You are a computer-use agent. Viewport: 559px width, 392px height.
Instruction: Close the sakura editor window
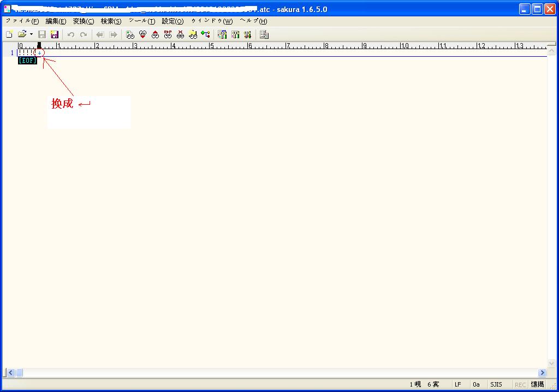pyautogui.click(x=550, y=9)
